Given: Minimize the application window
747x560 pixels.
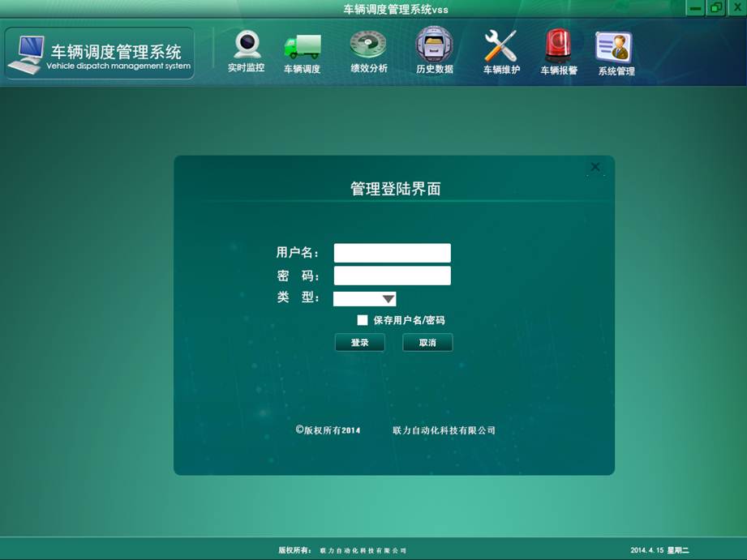Looking at the screenshot, I should pyautogui.click(x=695, y=8).
